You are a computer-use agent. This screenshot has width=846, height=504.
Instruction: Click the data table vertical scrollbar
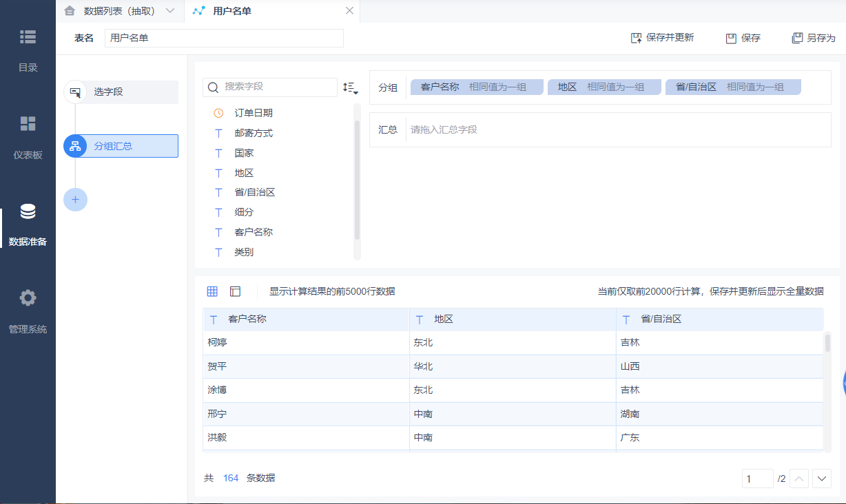(827, 343)
